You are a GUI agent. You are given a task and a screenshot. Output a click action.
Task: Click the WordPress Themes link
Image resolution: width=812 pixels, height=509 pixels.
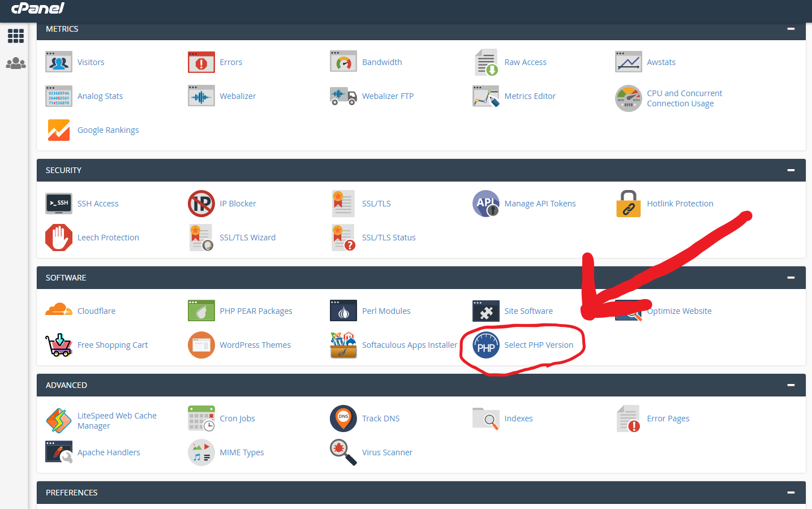coord(255,345)
